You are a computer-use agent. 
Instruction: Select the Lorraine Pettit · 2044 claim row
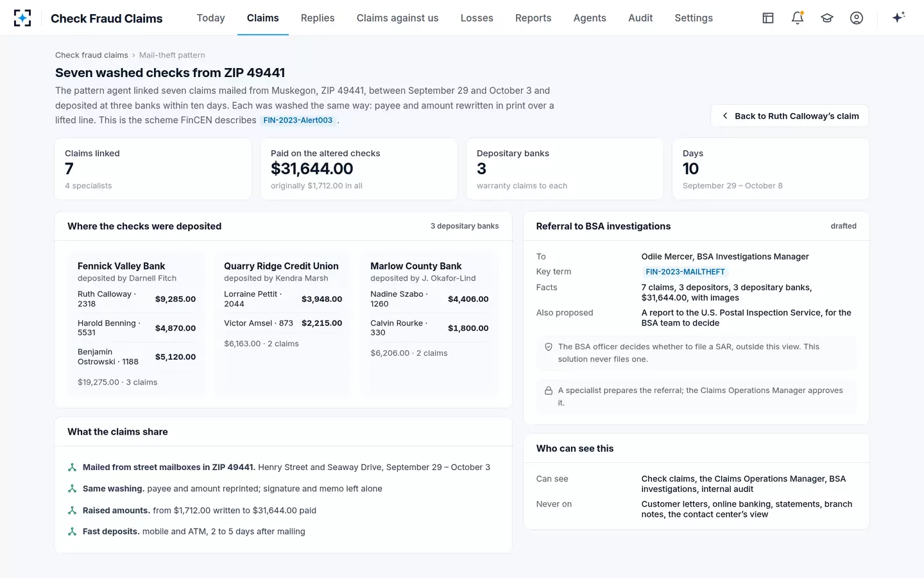point(283,299)
